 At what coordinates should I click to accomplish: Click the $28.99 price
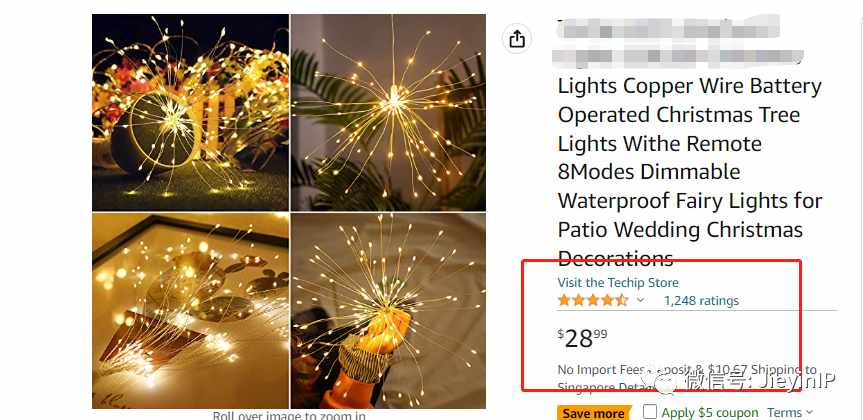click(x=582, y=337)
